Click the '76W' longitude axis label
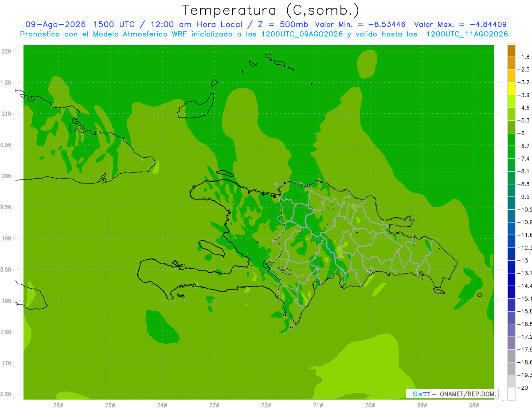This screenshot has width=532, height=411. 58,405
